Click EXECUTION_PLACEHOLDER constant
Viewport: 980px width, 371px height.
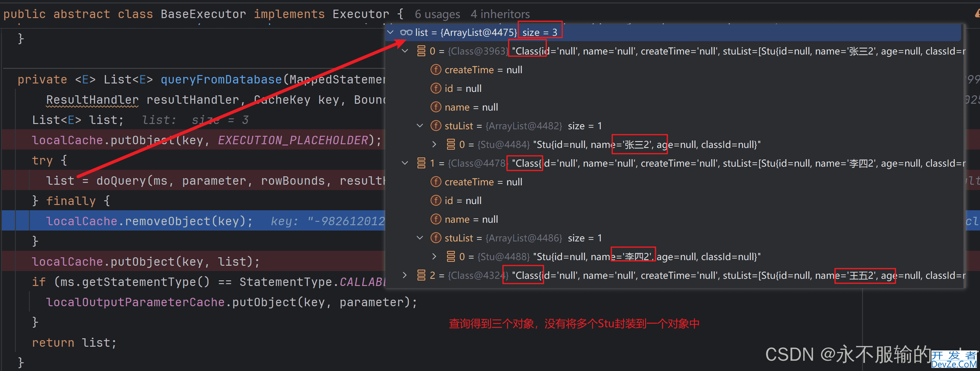tap(293, 140)
